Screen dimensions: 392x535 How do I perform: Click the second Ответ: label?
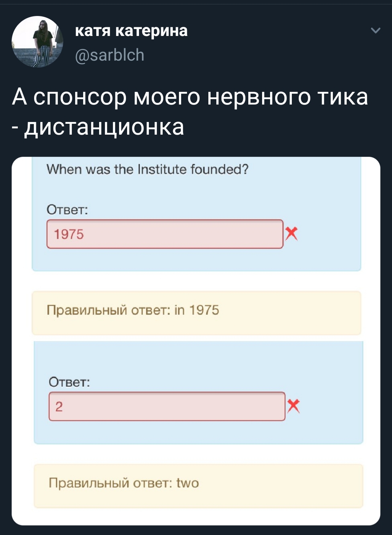69,382
